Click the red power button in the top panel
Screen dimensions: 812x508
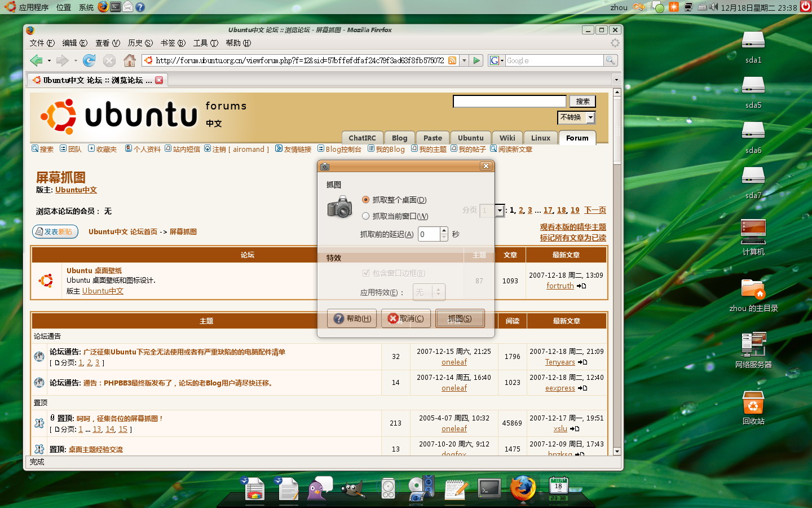pos(806,7)
